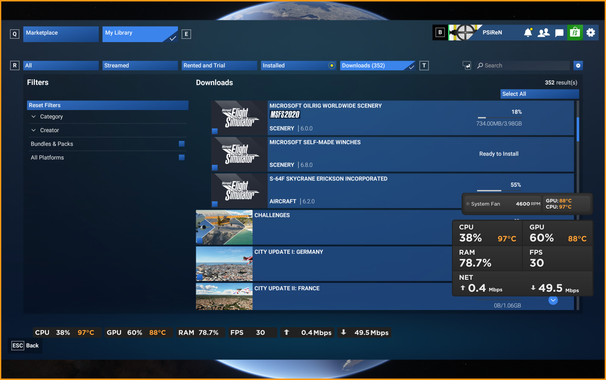The width and height of the screenshot is (606, 380).
Task: Open the notifications bell icon
Action: point(528,33)
